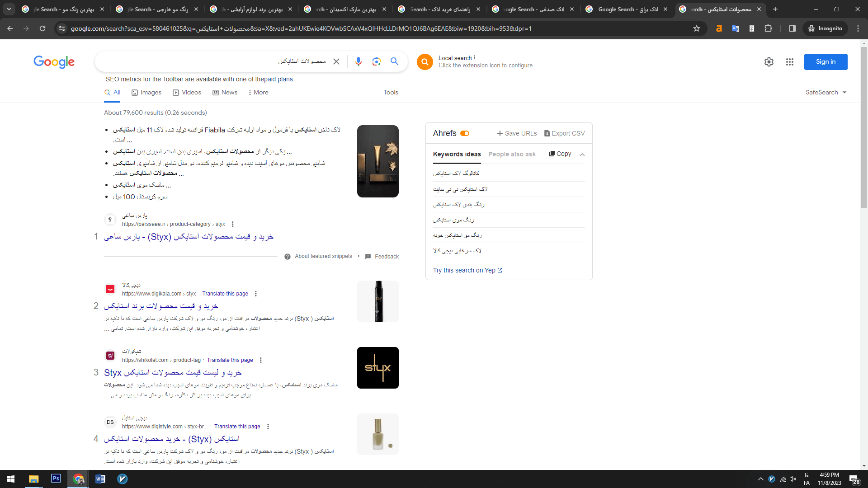Click Translate this page for digistyle result
The image size is (868, 488).
click(x=237, y=427)
